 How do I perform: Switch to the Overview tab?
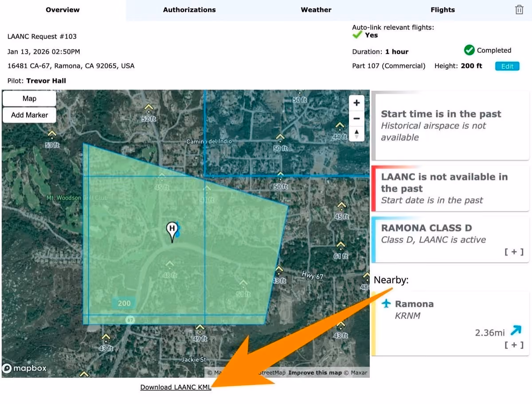[x=63, y=10]
